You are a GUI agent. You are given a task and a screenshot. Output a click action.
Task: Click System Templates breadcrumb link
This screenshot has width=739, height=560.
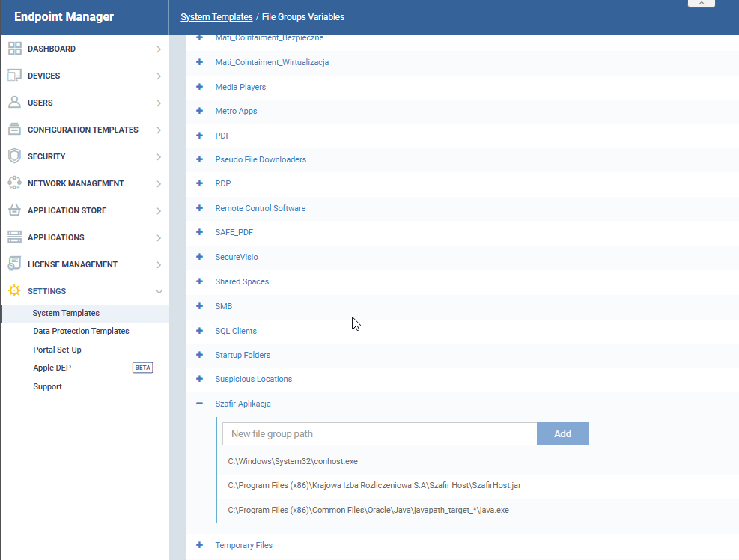(x=216, y=16)
